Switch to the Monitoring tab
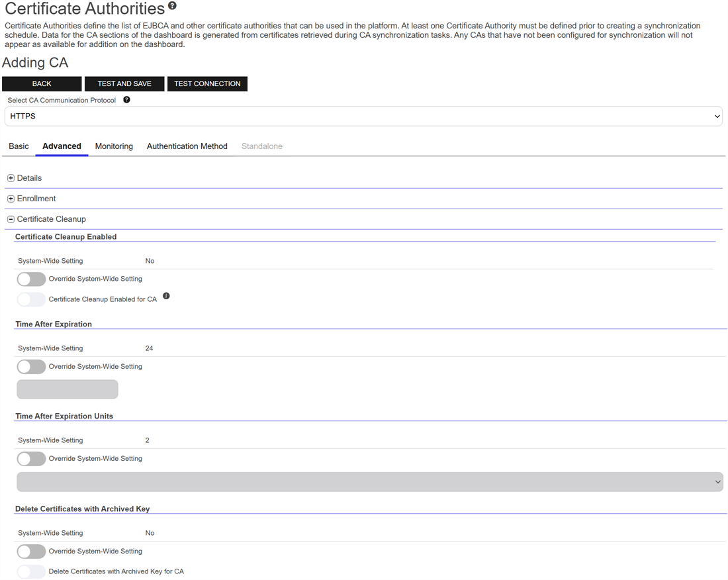Screen dimensions: 728x580 point(114,146)
